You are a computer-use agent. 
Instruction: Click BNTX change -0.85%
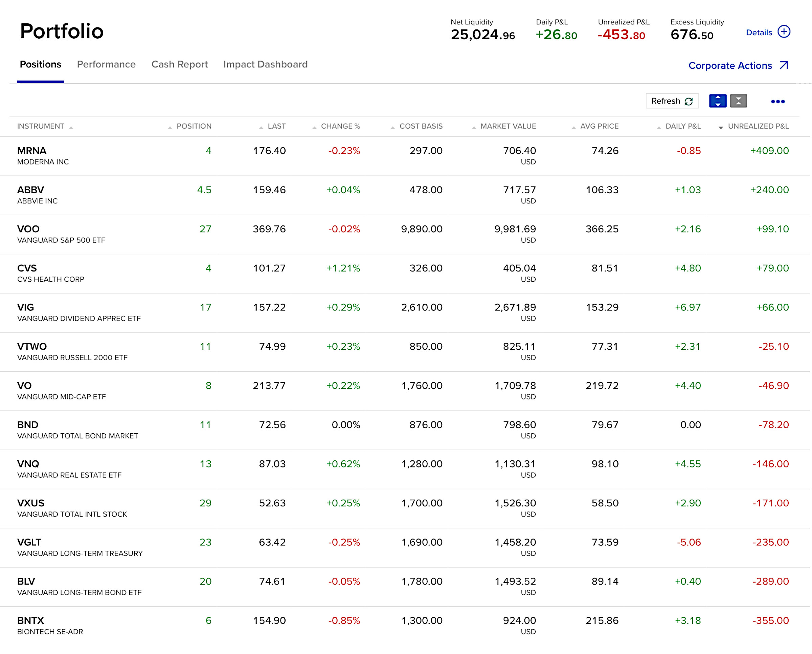(x=344, y=621)
